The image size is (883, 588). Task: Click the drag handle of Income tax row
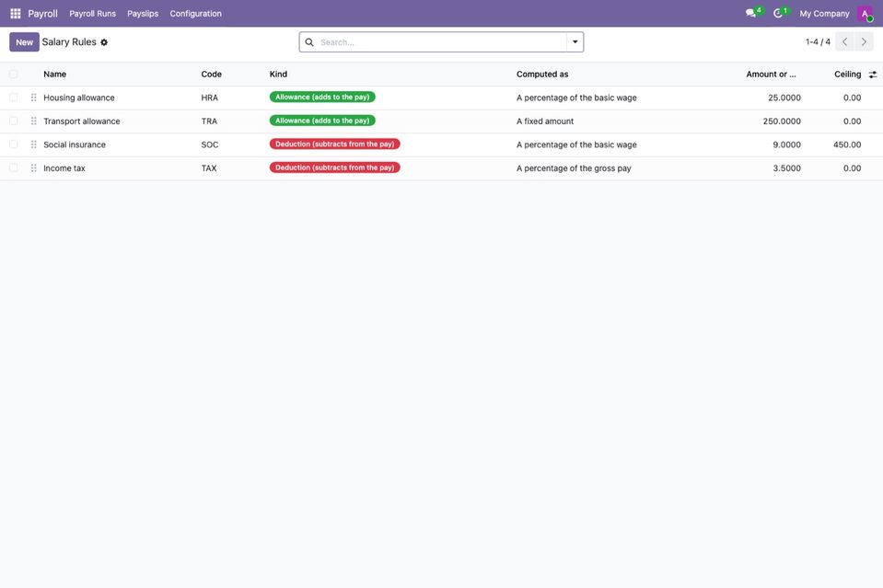pyautogui.click(x=34, y=168)
